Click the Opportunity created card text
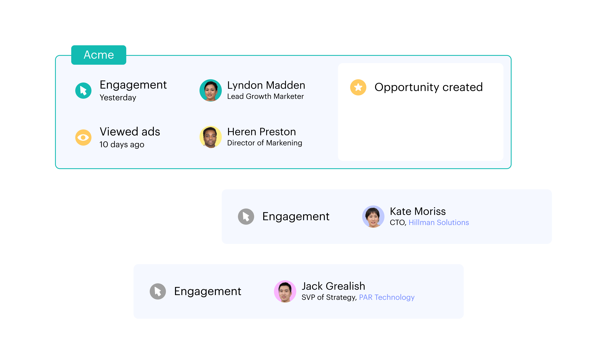607x364 pixels. coord(428,87)
